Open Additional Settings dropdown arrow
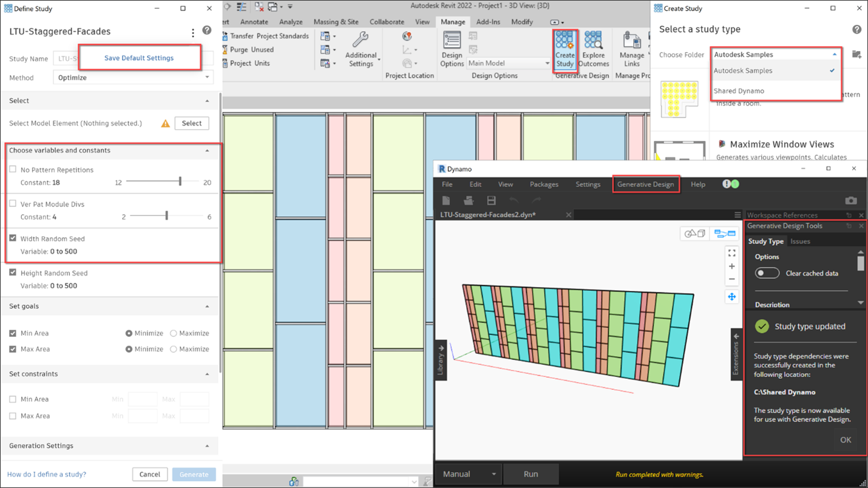The height and width of the screenshot is (488, 868). (x=379, y=59)
